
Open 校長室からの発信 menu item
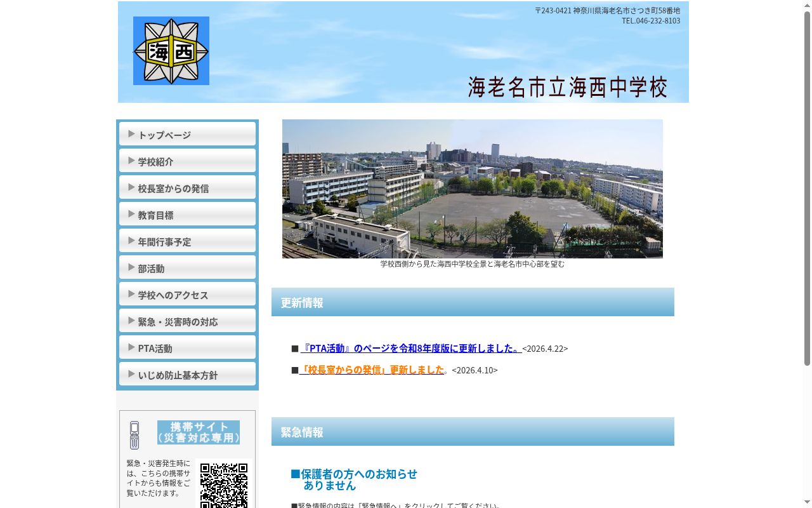(187, 187)
